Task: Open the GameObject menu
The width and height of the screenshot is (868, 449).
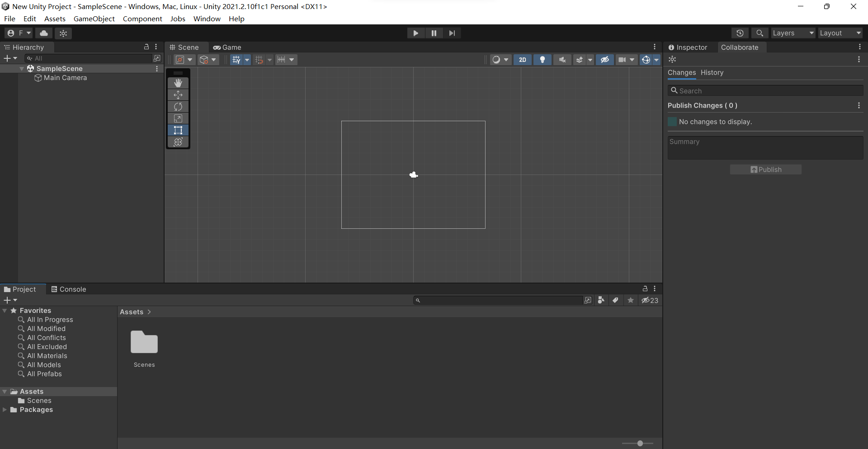Action: tap(94, 19)
